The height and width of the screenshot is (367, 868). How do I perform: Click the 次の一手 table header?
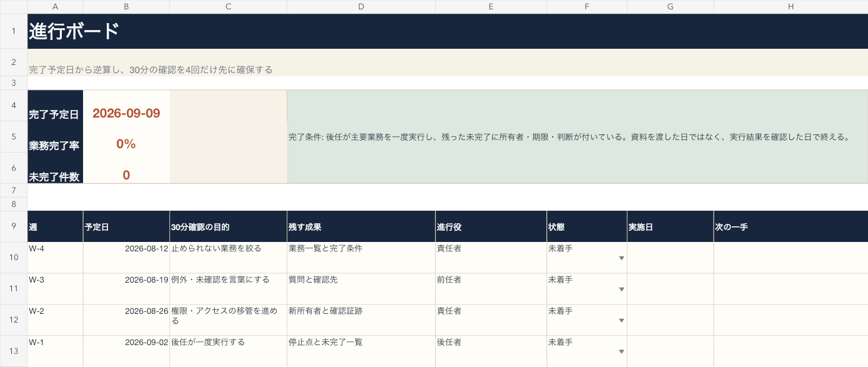coord(791,226)
